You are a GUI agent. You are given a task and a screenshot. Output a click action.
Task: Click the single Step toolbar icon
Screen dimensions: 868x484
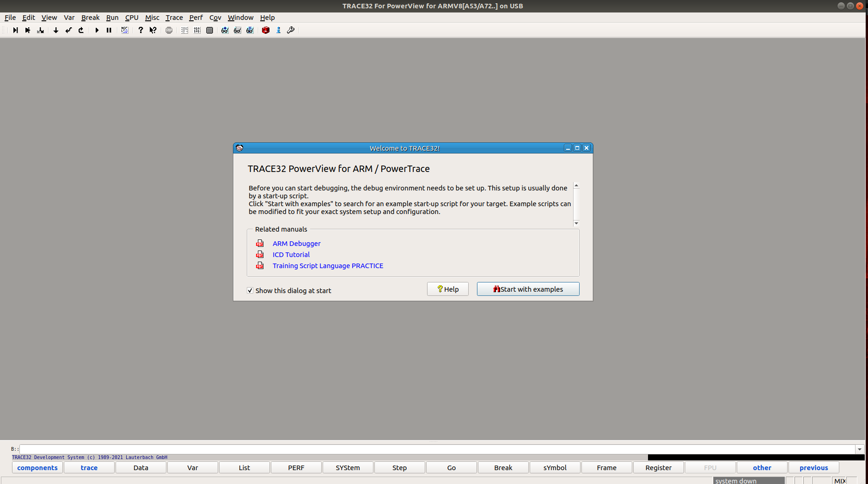(x=15, y=30)
